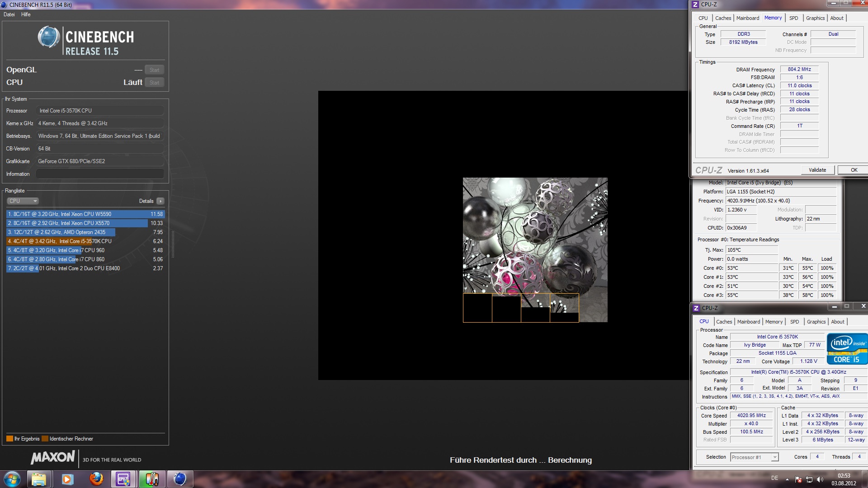Image resolution: width=868 pixels, height=488 pixels.
Task: Open the CPU ranking dropdown
Action: coord(23,201)
